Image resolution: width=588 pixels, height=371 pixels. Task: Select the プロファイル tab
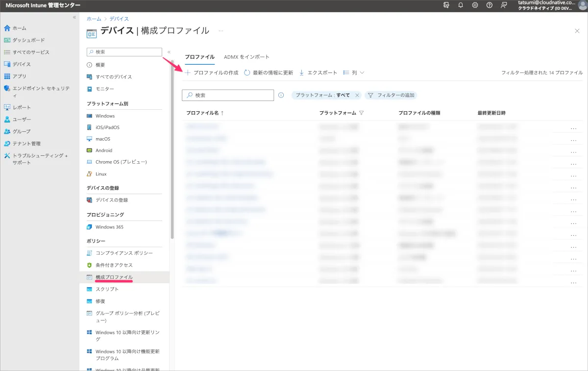199,57
